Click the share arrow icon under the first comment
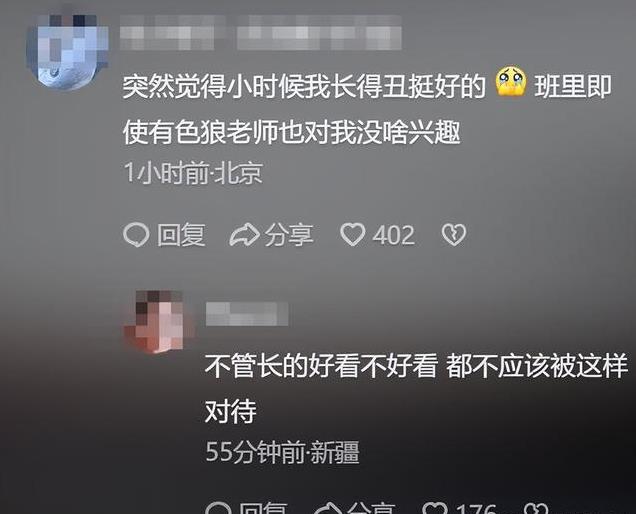This screenshot has height=514, width=636. (x=245, y=235)
